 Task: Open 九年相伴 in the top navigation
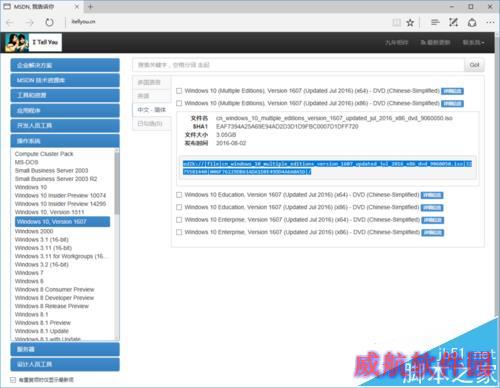tap(397, 43)
